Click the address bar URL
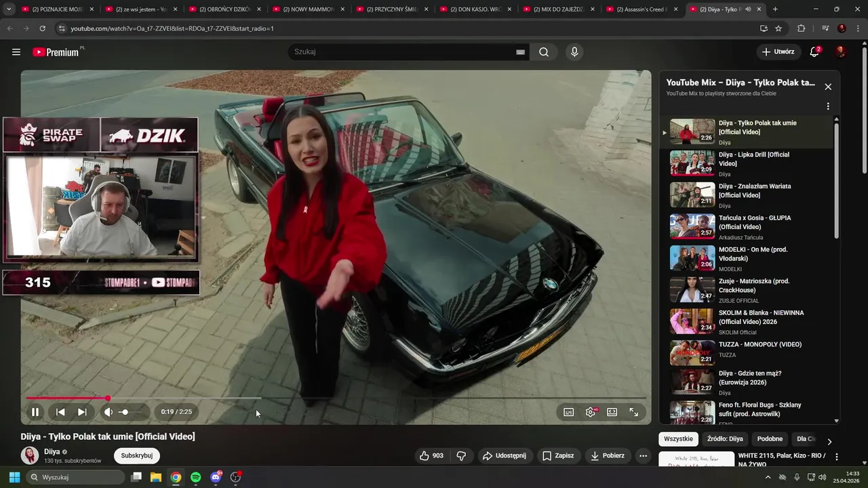This screenshot has width=868, height=488. [x=172, y=28]
